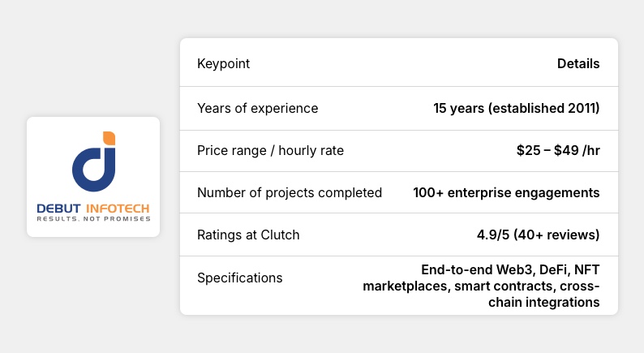Image resolution: width=644 pixels, height=353 pixels.
Task: Click the "Ratings at Clutch" row label
Action: pos(248,235)
